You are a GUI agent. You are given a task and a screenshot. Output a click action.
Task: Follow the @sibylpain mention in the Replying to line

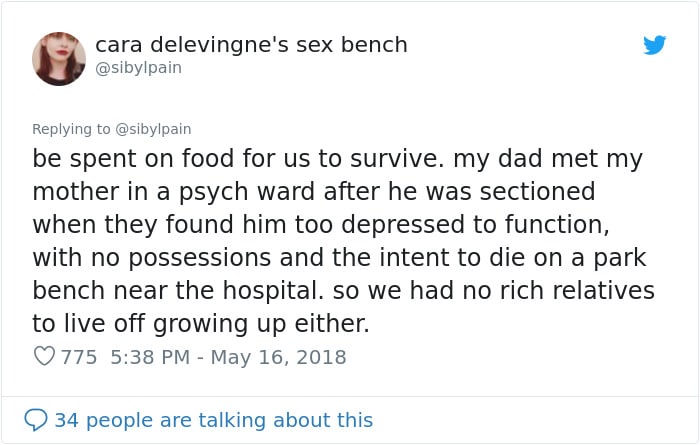click(153, 129)
